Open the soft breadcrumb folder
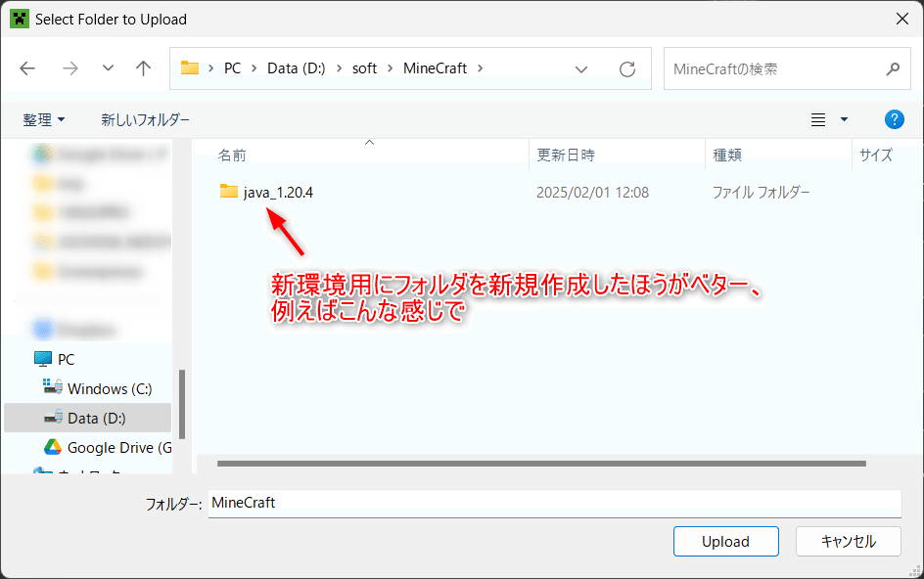The height and width of the screenshot is (579, 924). coord(364,68)
